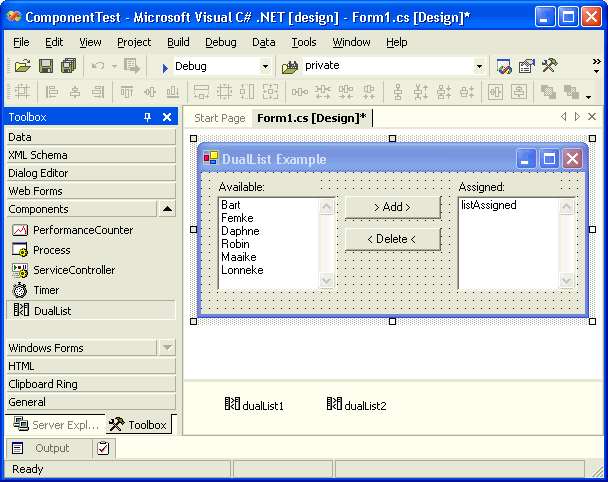Open the Data toolbox section

click(x=91, y=137)
